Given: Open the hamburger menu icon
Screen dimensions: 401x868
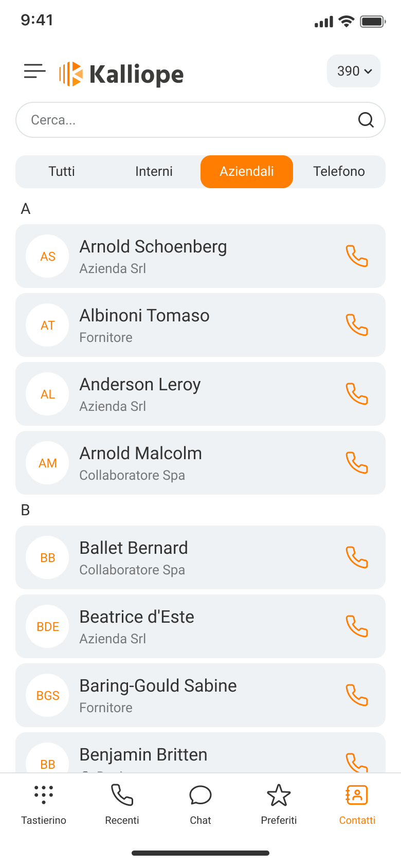Looking at the screenshot, I should [34, 71].
